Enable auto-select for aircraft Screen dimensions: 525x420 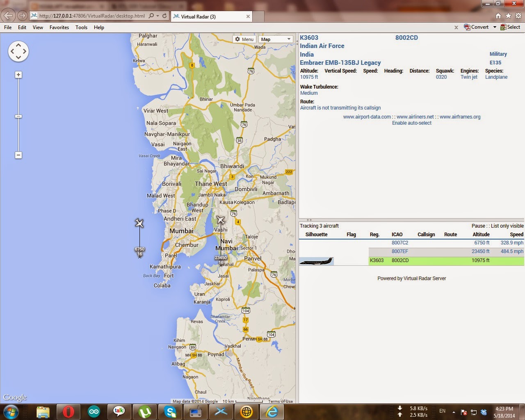(412, 123)
